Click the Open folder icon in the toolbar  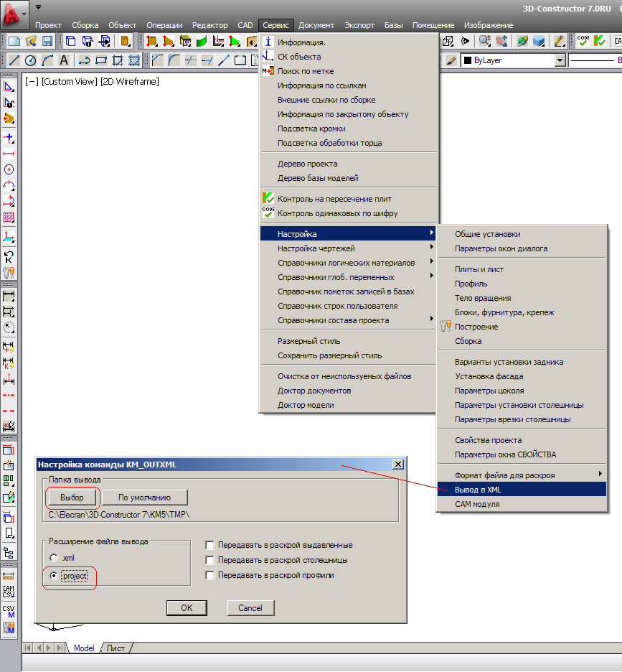pyautogui.click(x=31, y=41)
